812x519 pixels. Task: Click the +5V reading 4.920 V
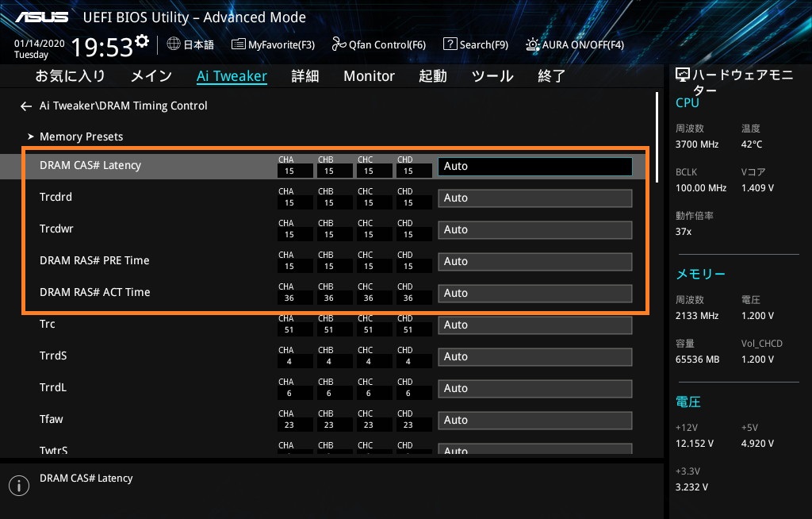tap(757, 444)
